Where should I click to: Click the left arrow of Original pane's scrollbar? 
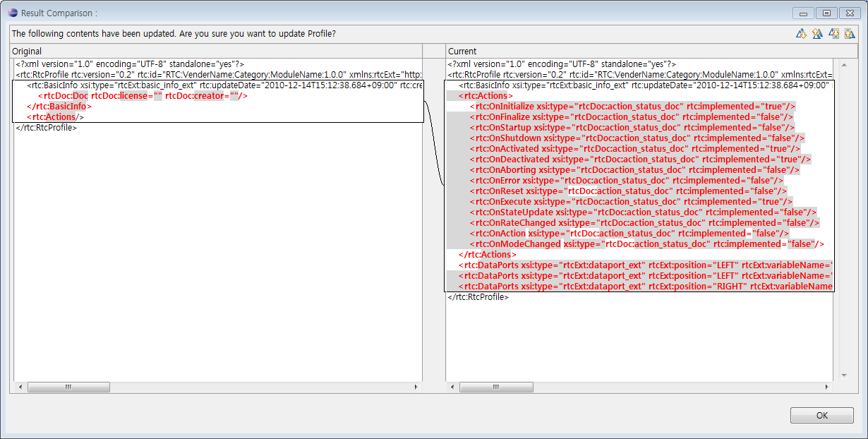pos(19,387)
